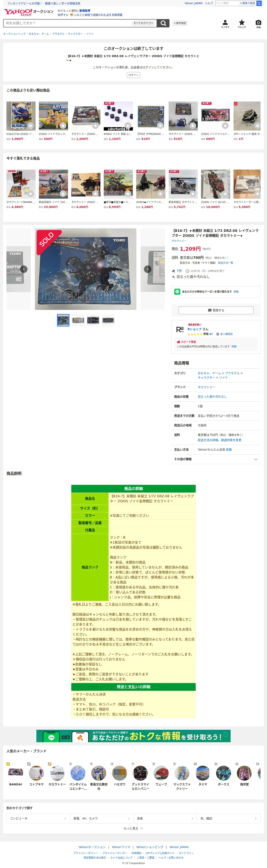
Task: Open the コンピュータ category row
Action: [38, 818]
